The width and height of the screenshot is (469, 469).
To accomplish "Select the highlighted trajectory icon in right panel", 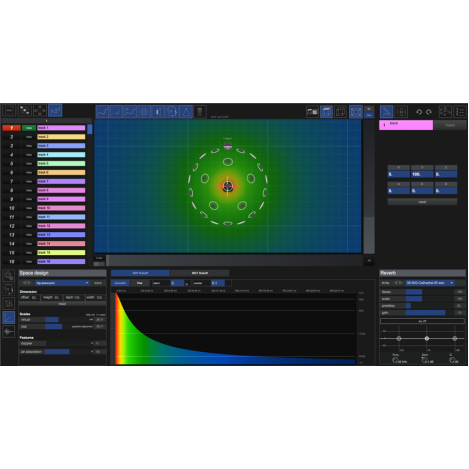I will click(386, 112).
